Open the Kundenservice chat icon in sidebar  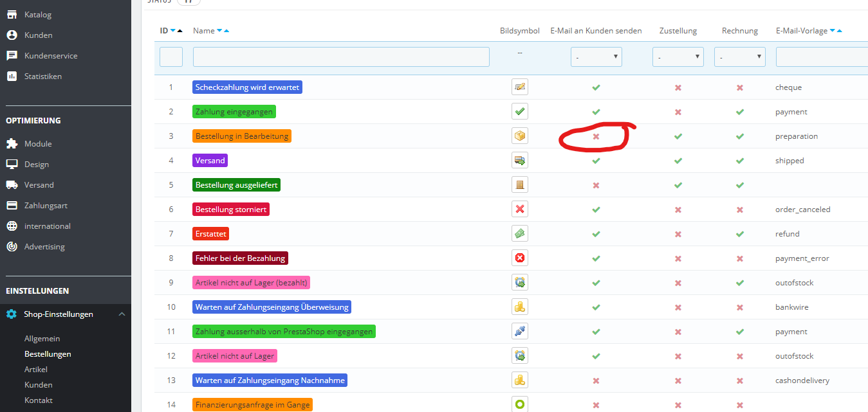point(12,56)
